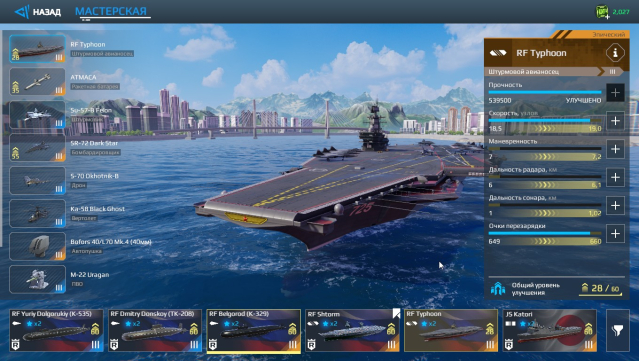Choose RF Shtorm ship card
This screenshot has width=639, height=361.
pyautogui.click(x=353, y=330)
